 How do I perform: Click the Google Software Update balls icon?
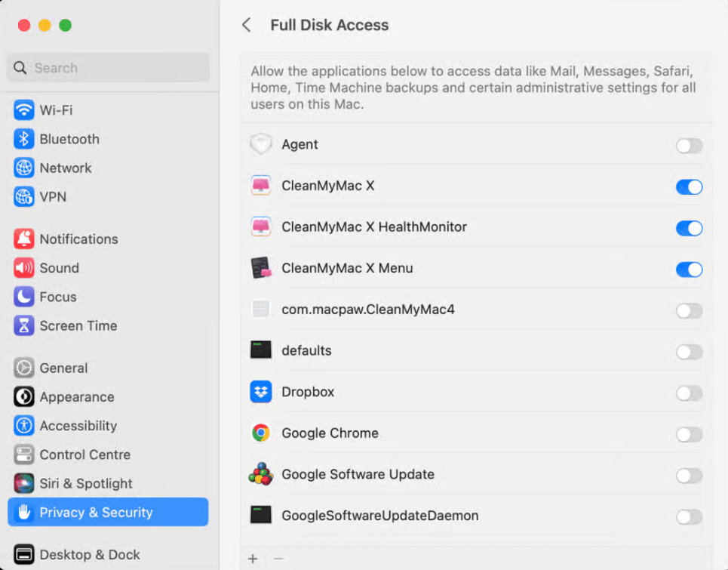tap(260, 474)
